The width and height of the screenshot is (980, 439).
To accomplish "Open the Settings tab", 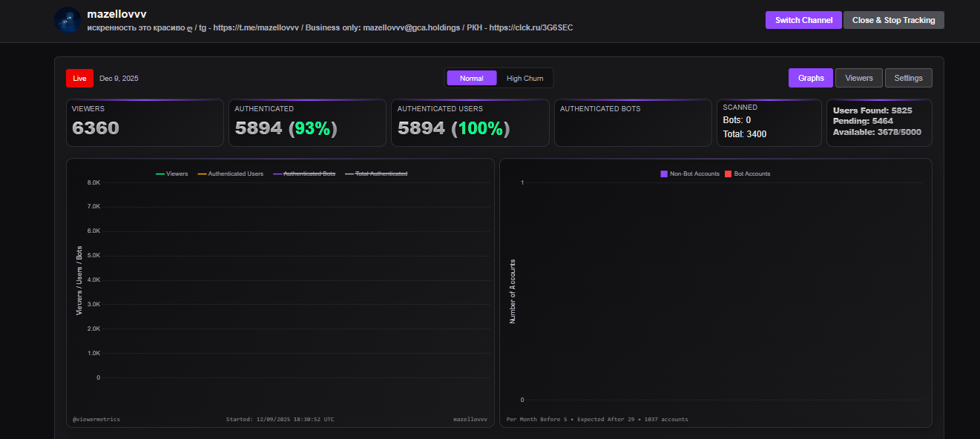I will tap(908, 78).
